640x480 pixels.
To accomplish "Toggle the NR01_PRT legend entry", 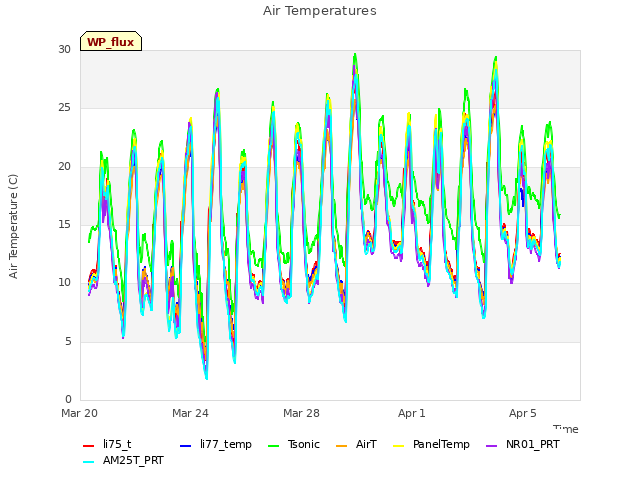I will (x=523, y=444).
